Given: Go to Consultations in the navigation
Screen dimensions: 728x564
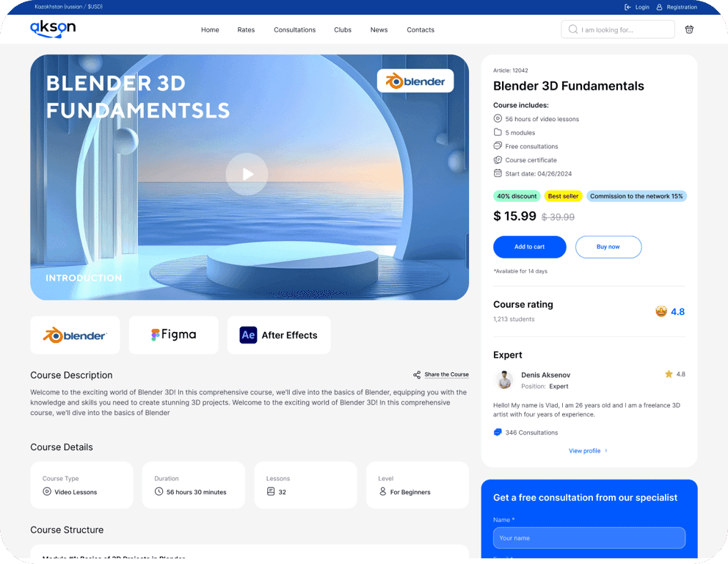Looking at the screenshot, I should click(294, 30).
